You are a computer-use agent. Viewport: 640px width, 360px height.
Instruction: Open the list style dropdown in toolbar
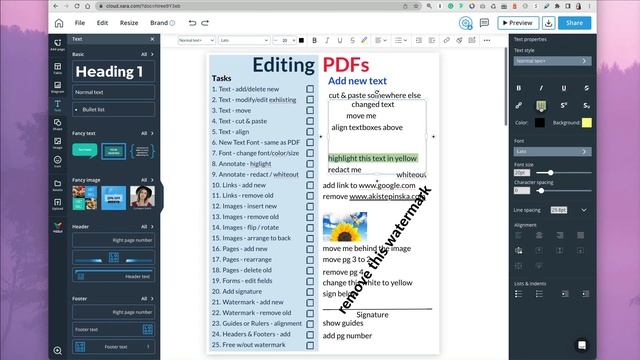click(400, 40)
